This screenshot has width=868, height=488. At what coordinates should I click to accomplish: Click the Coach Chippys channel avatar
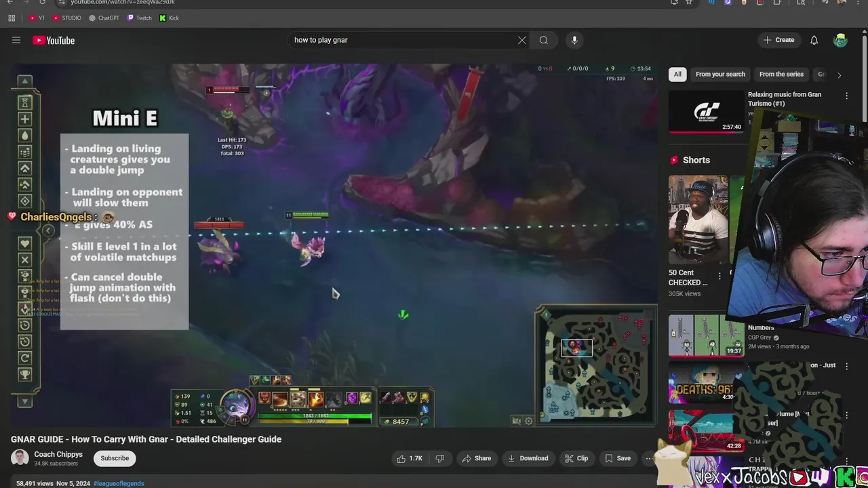20,458
